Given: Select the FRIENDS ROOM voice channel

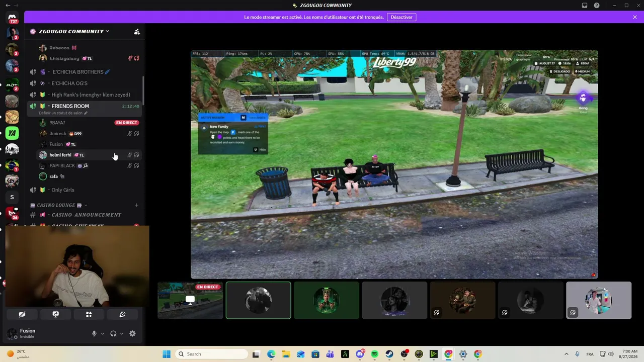Looking at the screenshot, I should pos(84,106).
